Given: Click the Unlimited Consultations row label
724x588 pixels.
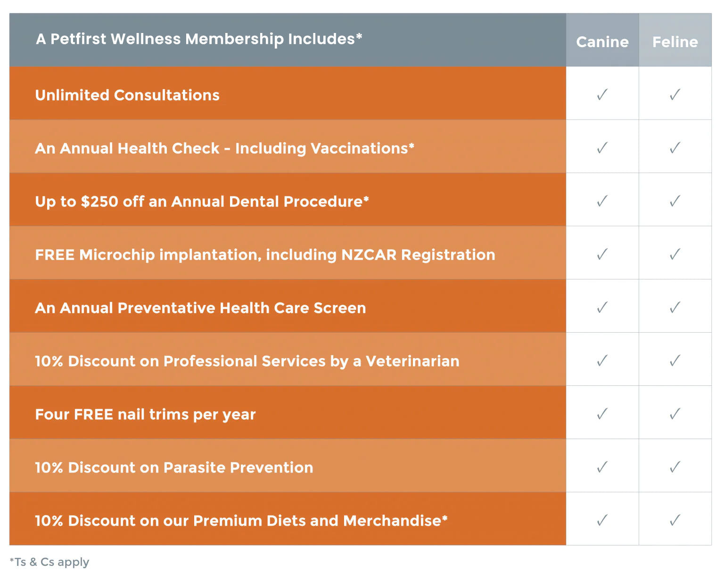Looking at the screenshot, I should click(x=127, y=95).
